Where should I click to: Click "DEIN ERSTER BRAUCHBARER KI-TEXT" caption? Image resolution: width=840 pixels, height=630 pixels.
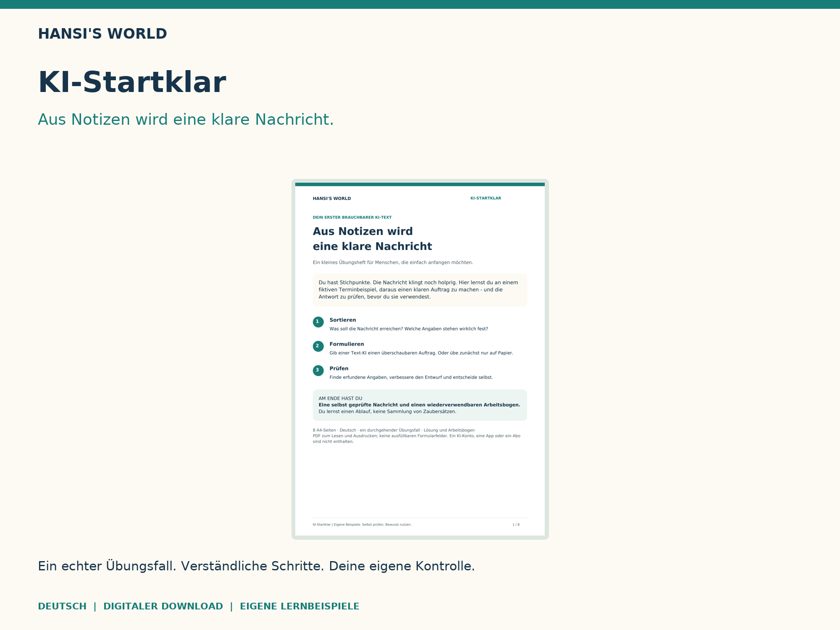[352, 218]
